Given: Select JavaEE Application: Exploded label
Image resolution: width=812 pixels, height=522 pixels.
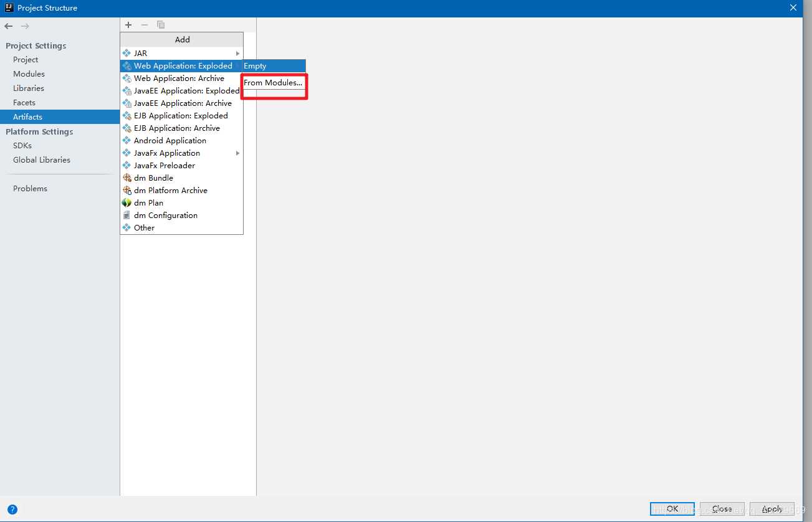Looking at the screenshot, I should click(186, 91).
